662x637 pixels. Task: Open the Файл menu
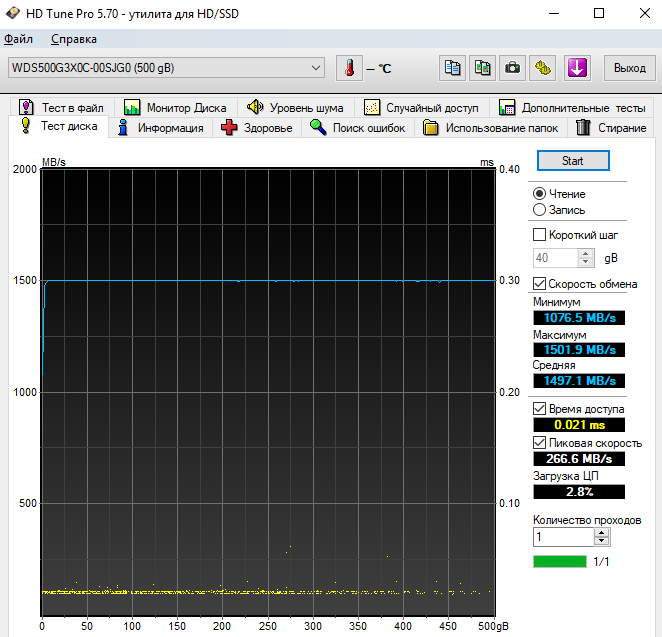pyautogui.click(x=18, y=39)
